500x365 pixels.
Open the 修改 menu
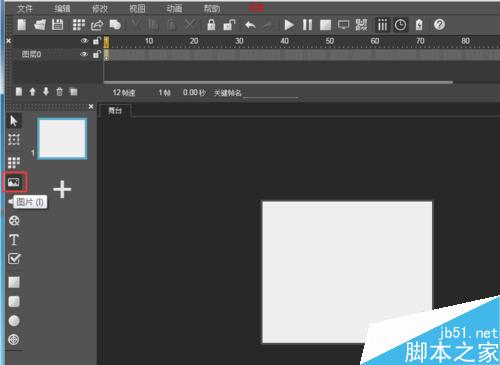(100, 9)
